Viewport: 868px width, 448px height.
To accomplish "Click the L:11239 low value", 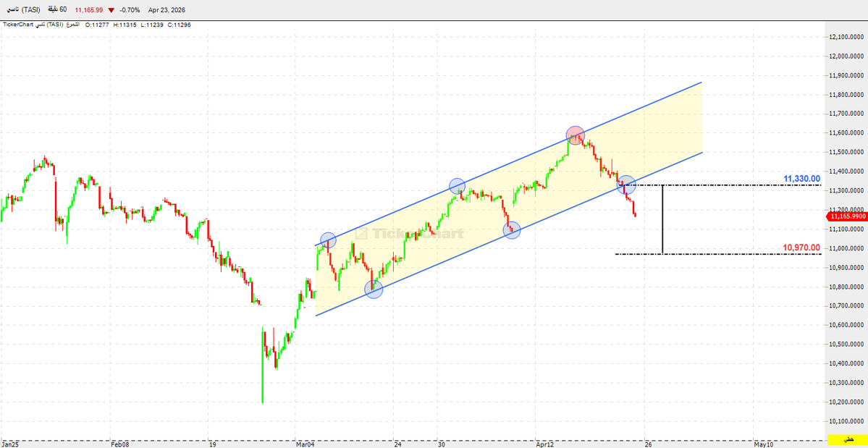I will 151,25.
